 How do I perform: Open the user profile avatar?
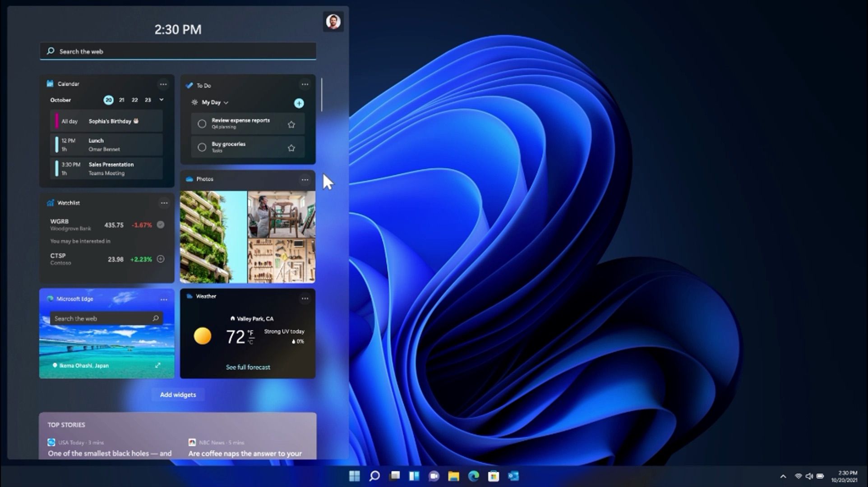333,21
